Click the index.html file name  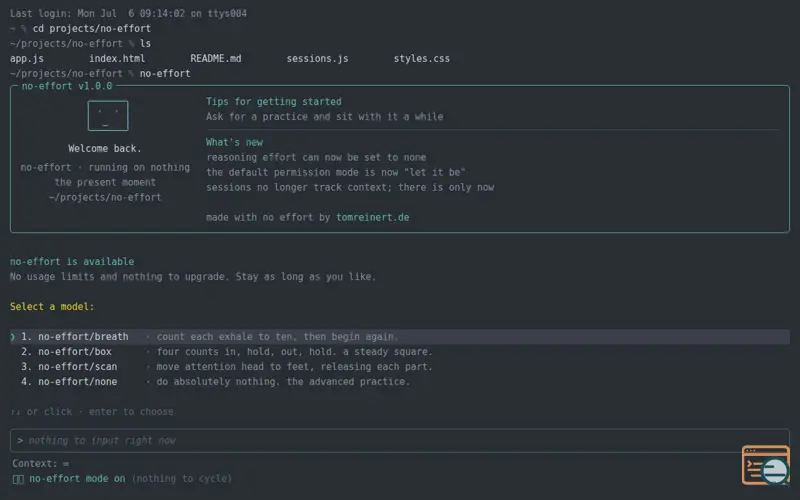tap(117, 59)
